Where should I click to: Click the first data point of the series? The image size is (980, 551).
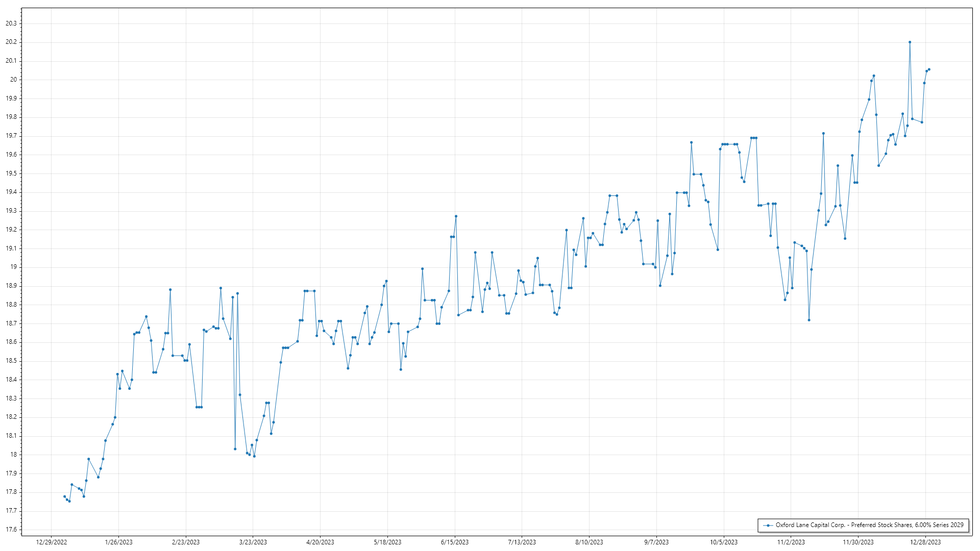pos(64,496)
